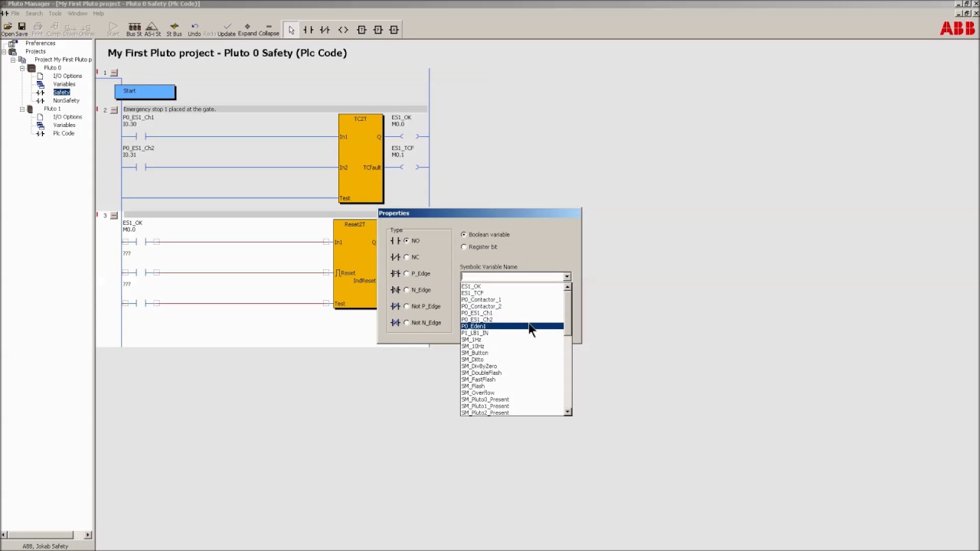This screenshot has height=551, width=980.
Task: Select the A function block tool
Action: [394, 30]
